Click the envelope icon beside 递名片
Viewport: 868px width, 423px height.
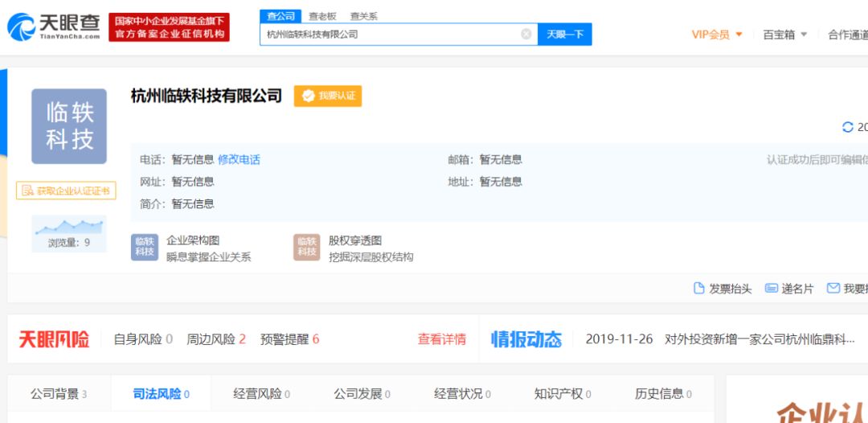[x=833, y=289]
